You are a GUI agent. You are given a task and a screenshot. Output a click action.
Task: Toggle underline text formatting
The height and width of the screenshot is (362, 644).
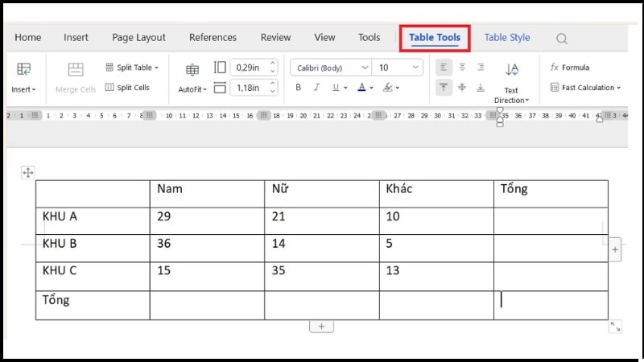pyautogui.click(x=333, y=88)
